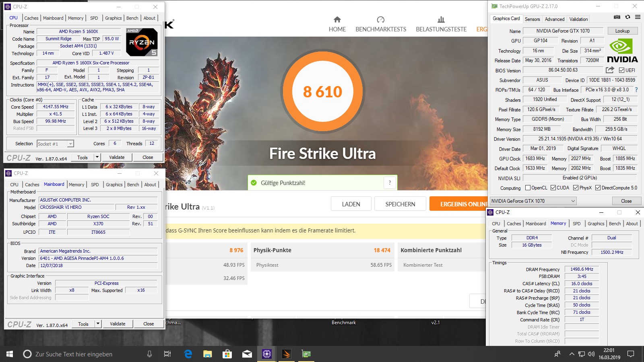Screen dimensions: 644x362
Task: Click Validate in CPU-Z CPU window
Action: [x=117, y=157]
